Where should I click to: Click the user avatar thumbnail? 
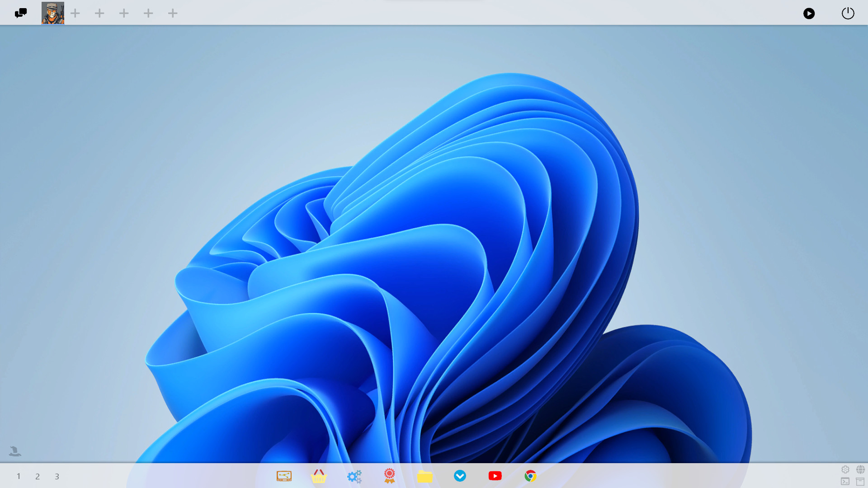(x=53, y=13)
